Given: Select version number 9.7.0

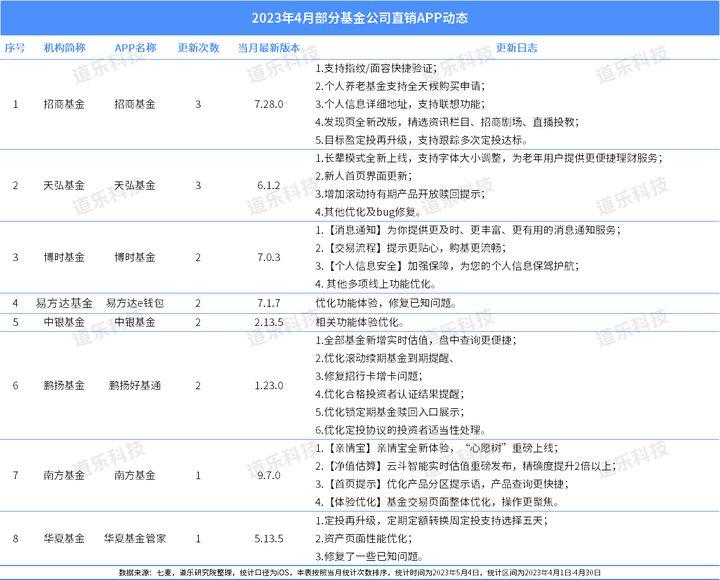Looking at the screenshot, I should (x=269, y=475).
